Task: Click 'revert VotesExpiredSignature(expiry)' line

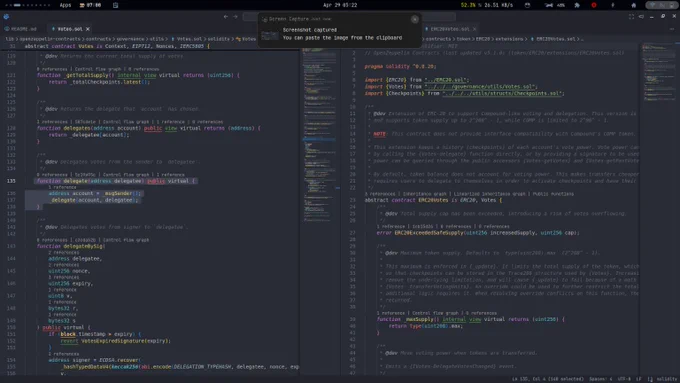Action: (115, 341)
